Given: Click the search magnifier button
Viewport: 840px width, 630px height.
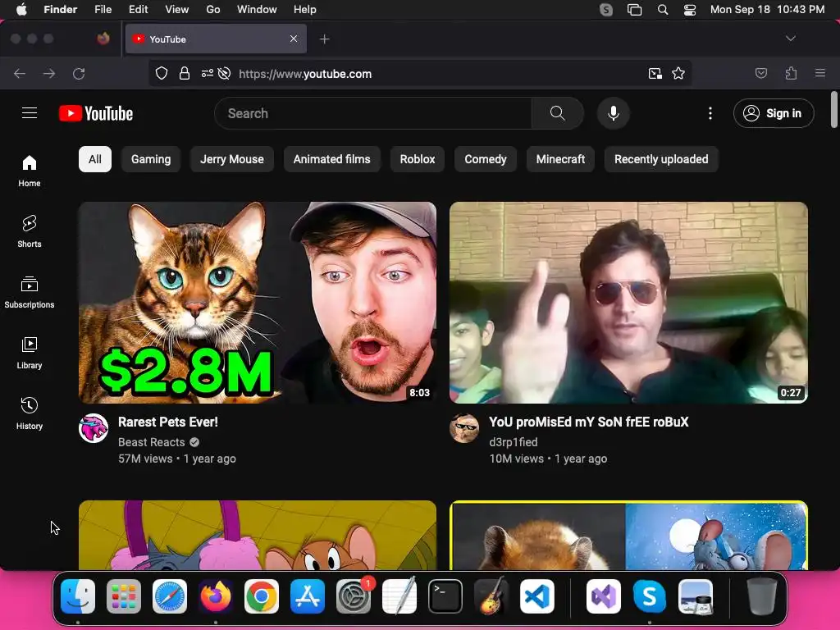Looking at the screenshot, I should click(557, 113).
